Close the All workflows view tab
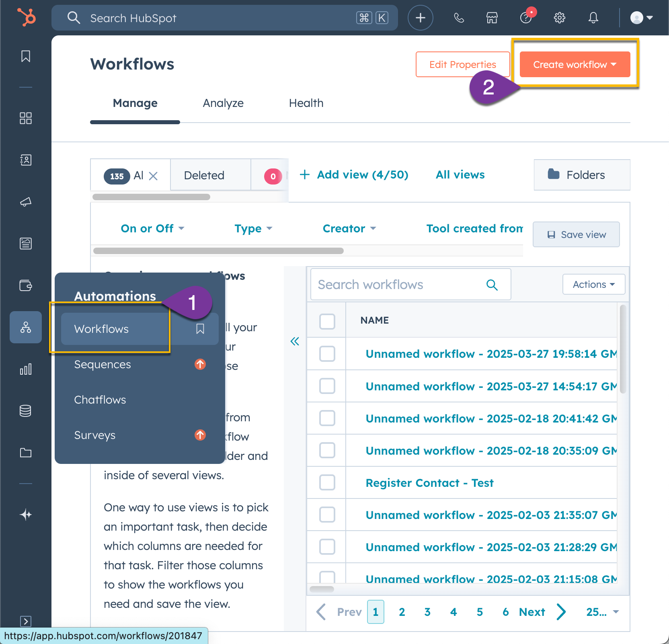This screenshot has height=644, width=669. [153, 176]
